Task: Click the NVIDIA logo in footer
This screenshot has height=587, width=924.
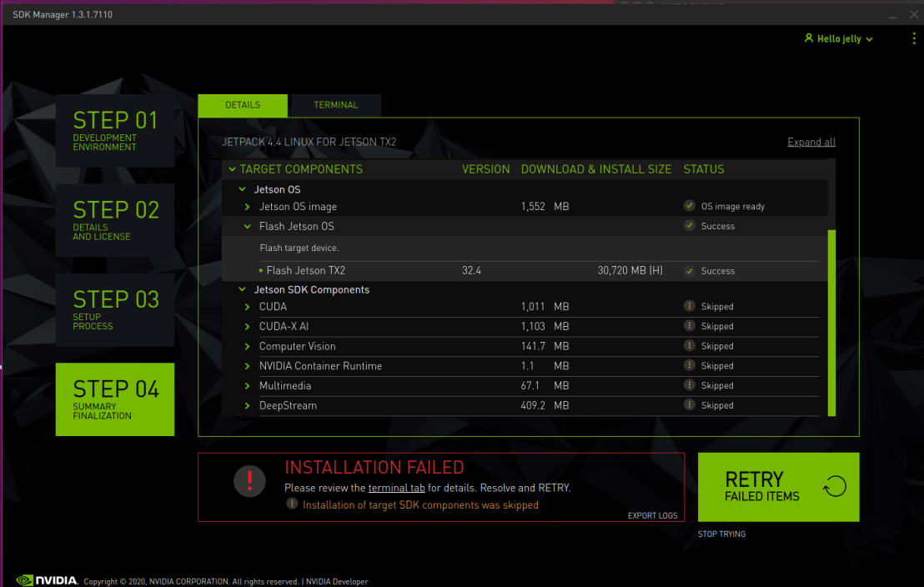Action: pos(47,580)
